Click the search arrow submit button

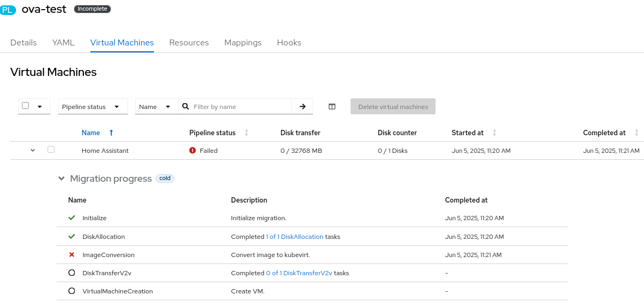302,106
